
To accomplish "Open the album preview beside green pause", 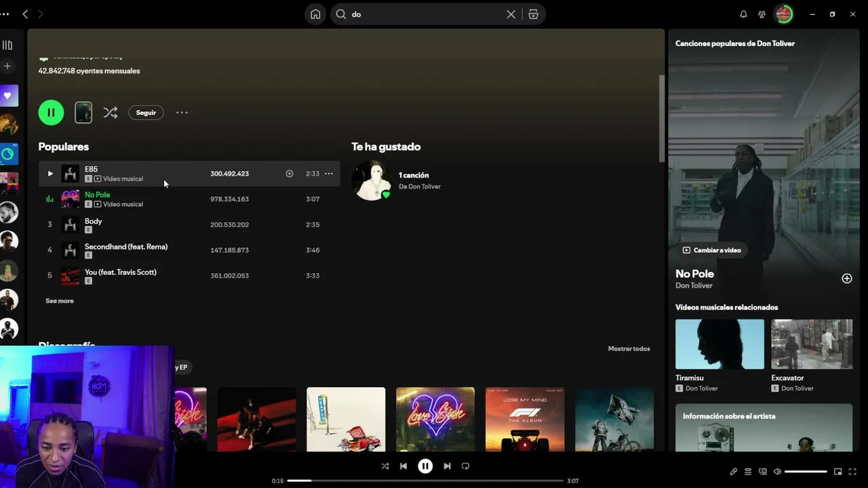I will [83, 113].
